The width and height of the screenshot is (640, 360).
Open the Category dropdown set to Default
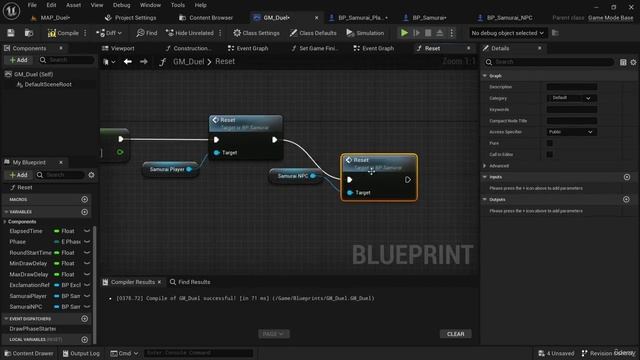coord(571,98)
